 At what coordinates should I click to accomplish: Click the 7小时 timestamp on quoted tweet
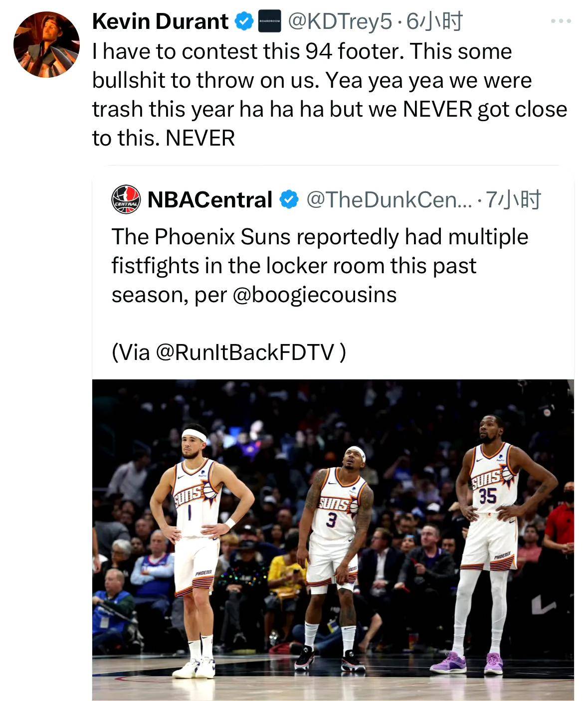coord(513,199)
